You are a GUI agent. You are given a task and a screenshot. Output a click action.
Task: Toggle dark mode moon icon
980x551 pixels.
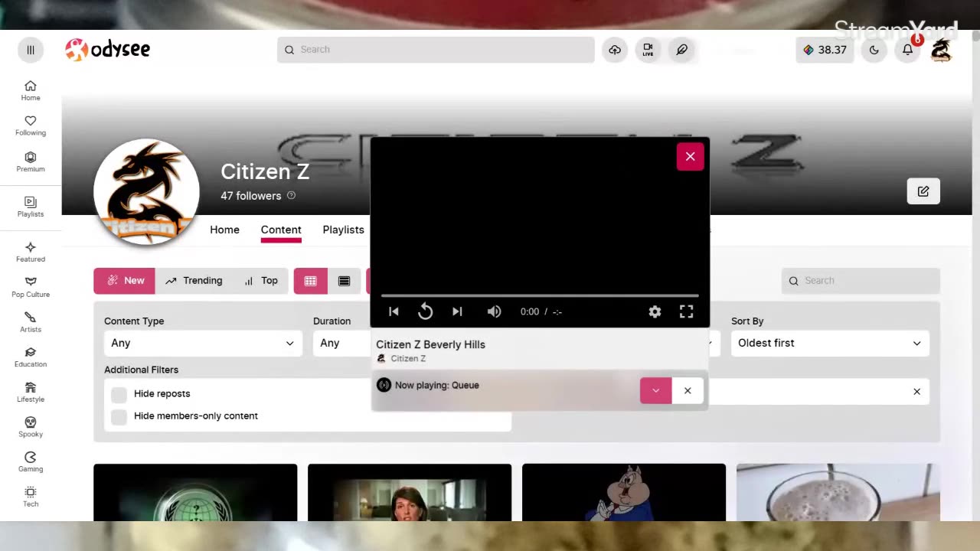[x=874, y=50]
